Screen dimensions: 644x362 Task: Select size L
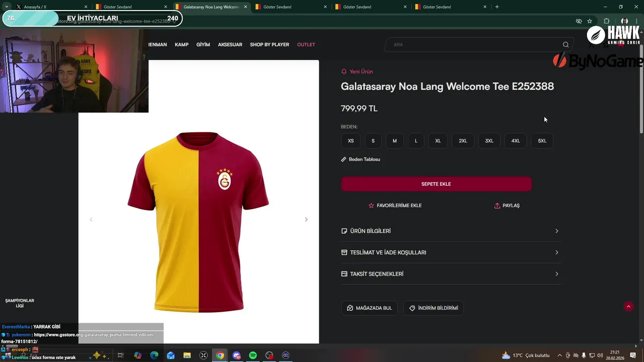coord(416,141)
